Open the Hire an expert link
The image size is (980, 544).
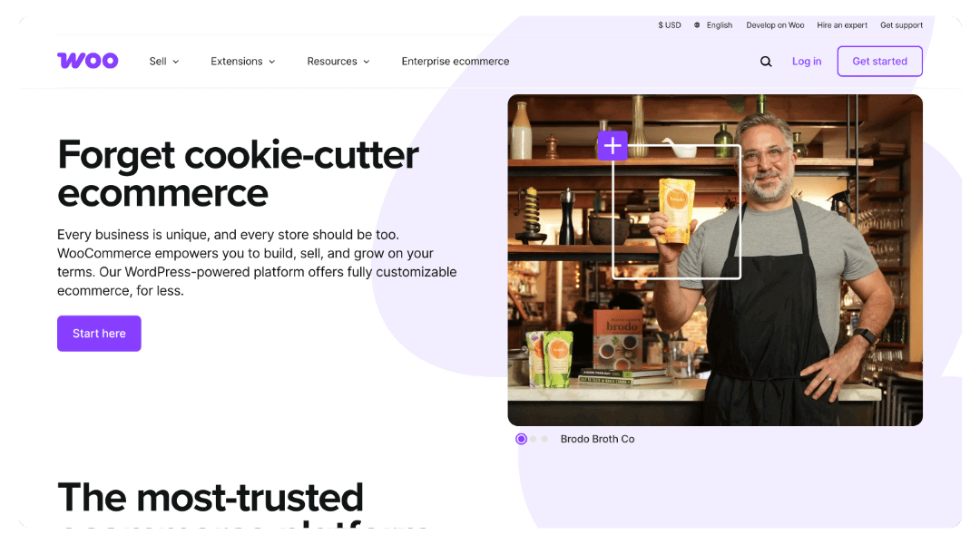coord(842,25)
